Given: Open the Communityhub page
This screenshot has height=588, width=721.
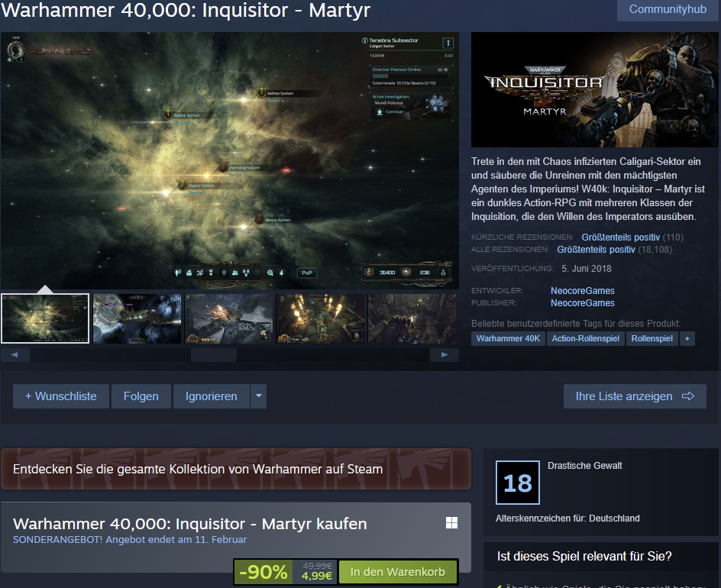Looking at the screenshot, I should click(x=668, y=9).
